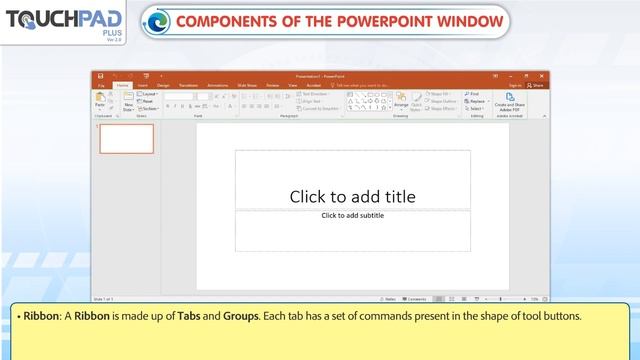
Task: Click the Find command
Action: pos(472,94)
